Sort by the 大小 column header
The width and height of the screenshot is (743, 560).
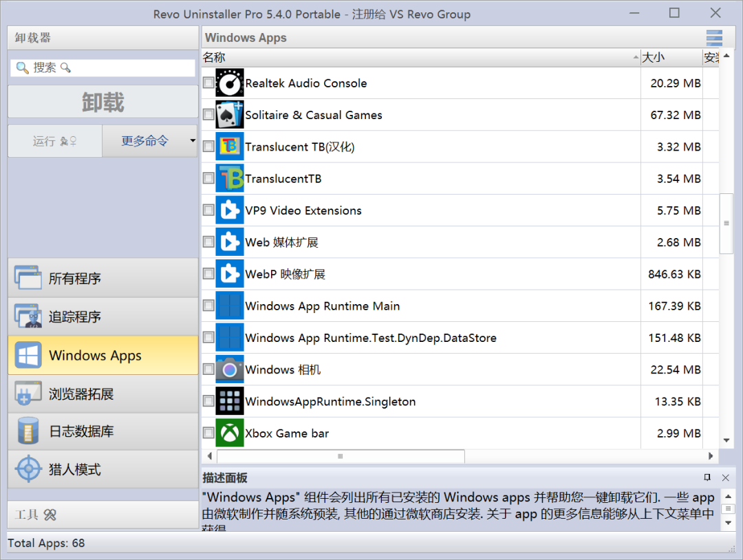pyautogui.click(x=671, y=57)
